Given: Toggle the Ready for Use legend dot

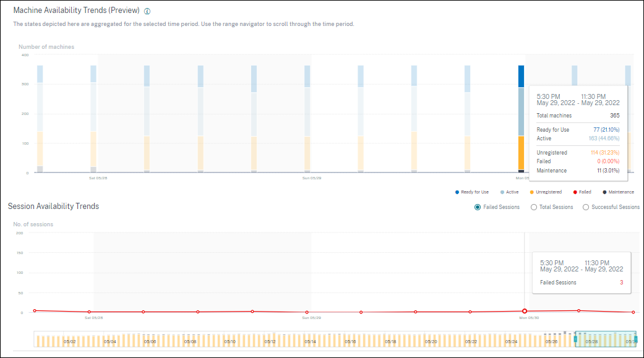Looking at the screenshot, I should [x=457, y=192].
